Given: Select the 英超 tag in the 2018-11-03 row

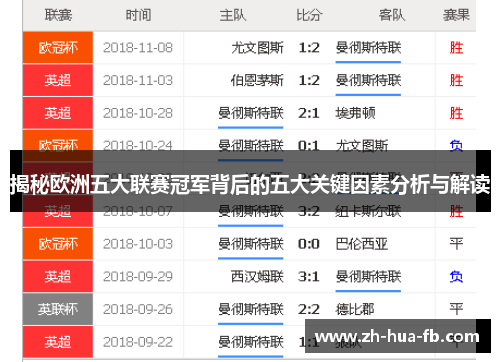Looking at the screenshot, I should pos(58,80).
